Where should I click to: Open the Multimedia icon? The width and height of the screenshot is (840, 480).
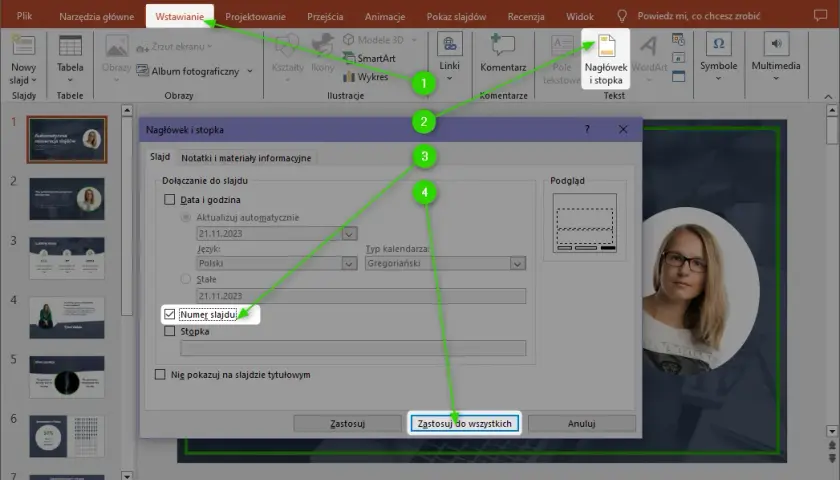coord(776,44)
